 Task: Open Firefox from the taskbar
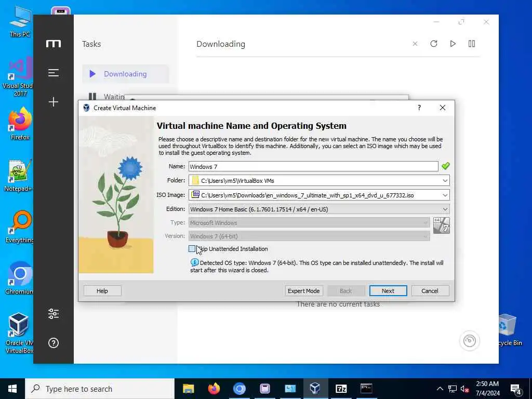(214, 389)
